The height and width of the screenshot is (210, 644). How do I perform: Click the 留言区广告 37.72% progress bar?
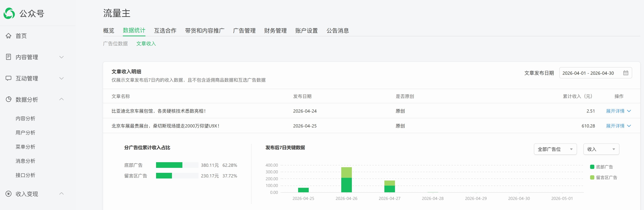pyautogui.click(x=177, y=176)
